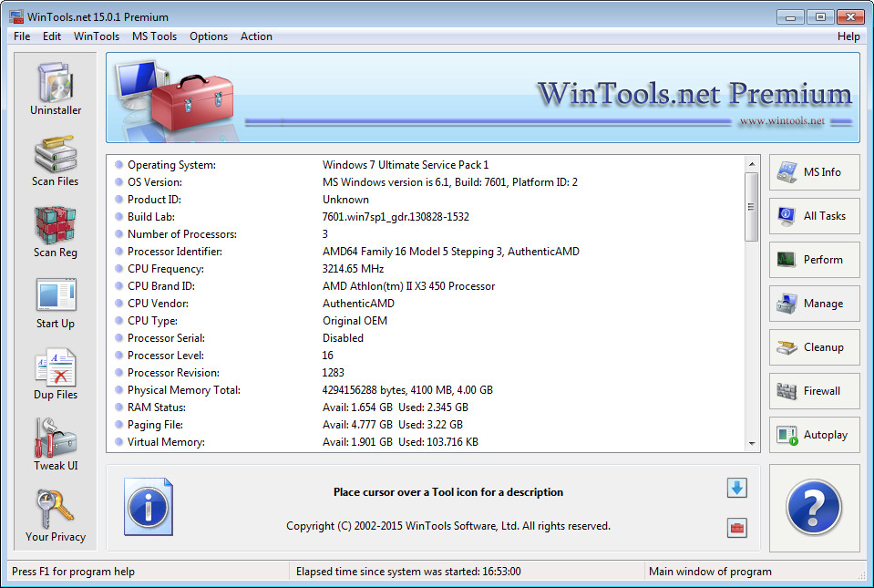Open the Your Privacy tool

[56, 516]
